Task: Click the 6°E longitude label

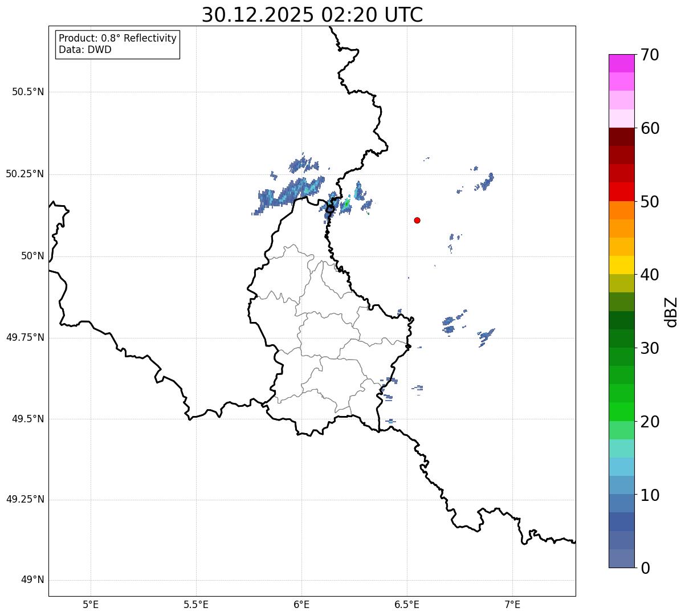Action: [x=301, y=605]
